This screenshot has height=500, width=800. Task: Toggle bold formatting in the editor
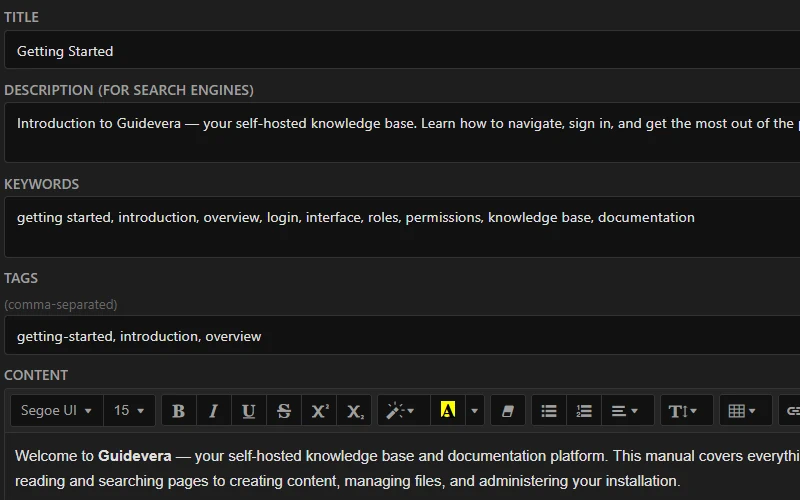point(178,411)
